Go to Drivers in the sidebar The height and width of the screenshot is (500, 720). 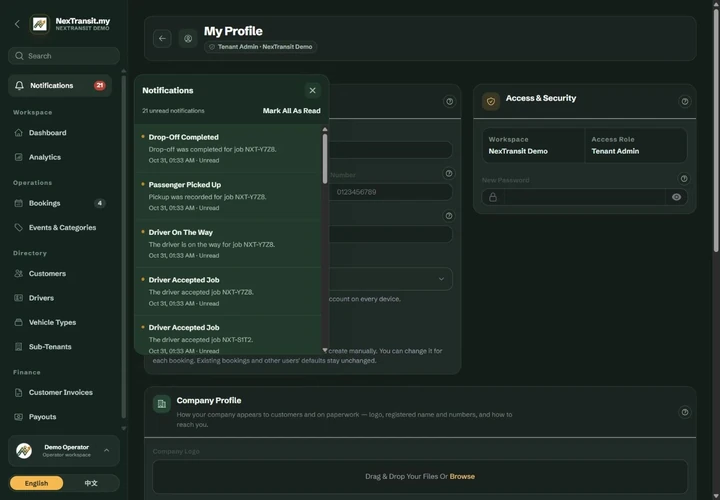pos(60,298)
